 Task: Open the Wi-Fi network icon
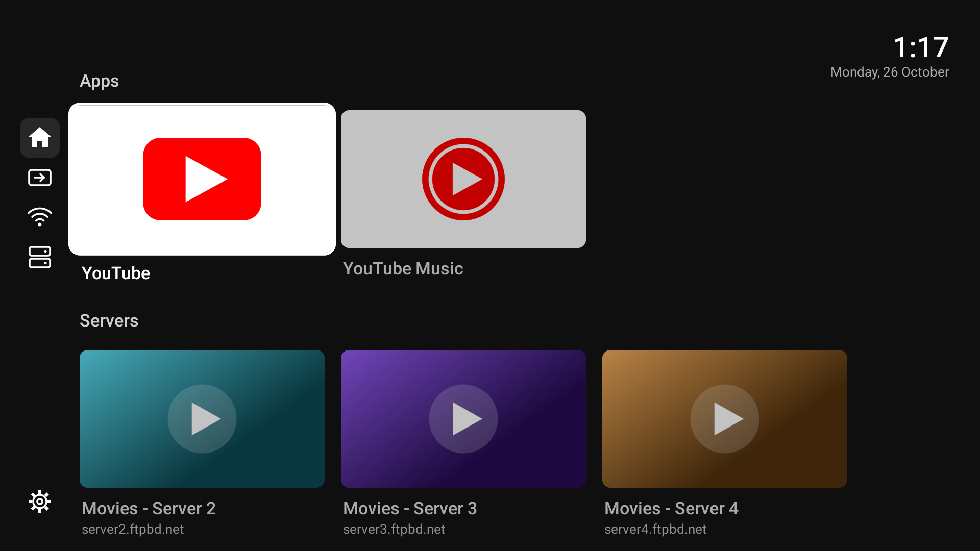pos(40,217)
